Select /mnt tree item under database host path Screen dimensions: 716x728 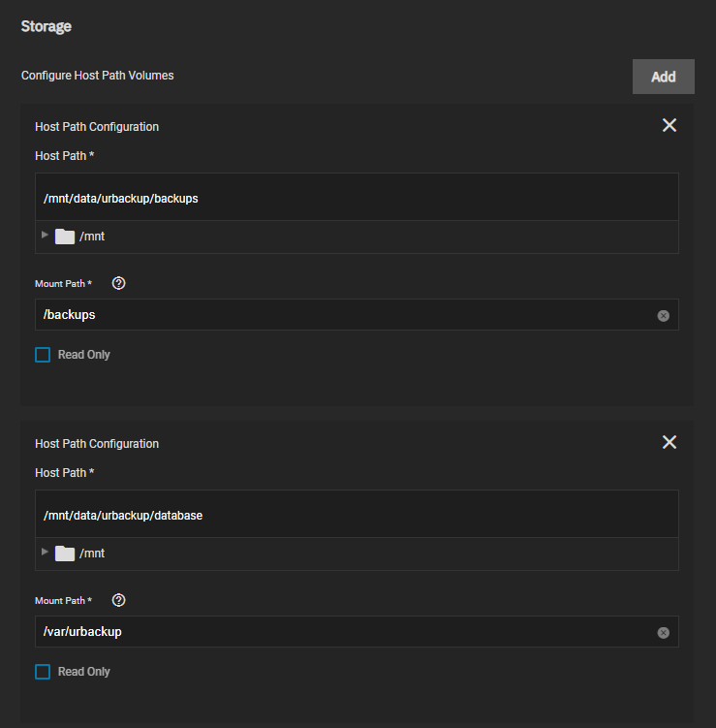point(92,554)
